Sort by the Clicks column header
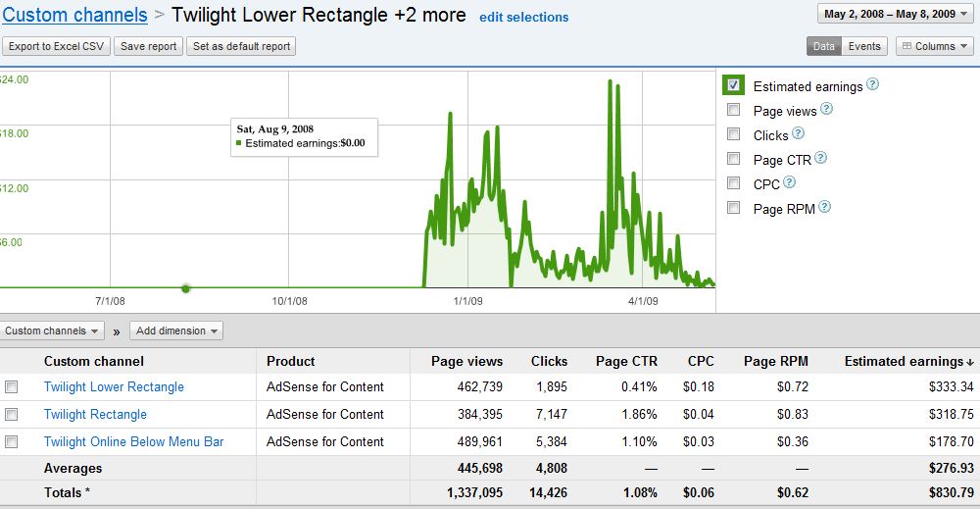Screen dimensions: 980x509 coord(549,362)
